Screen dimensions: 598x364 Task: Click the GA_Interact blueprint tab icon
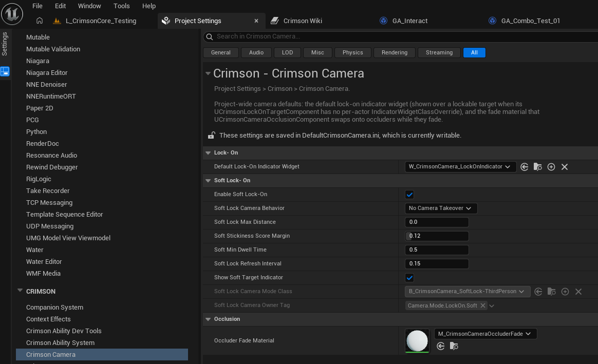pyautogui.click(x=384, y=21)
